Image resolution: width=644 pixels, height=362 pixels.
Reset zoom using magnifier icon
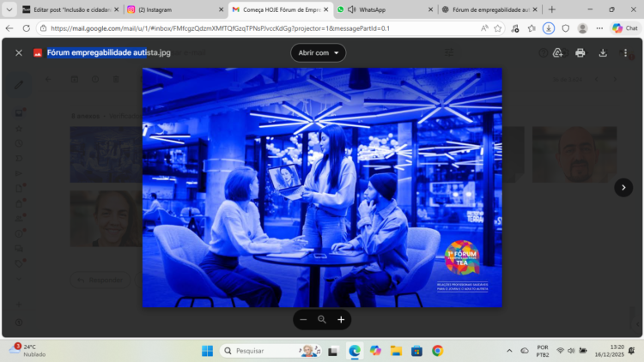click(x=322, y=319)
